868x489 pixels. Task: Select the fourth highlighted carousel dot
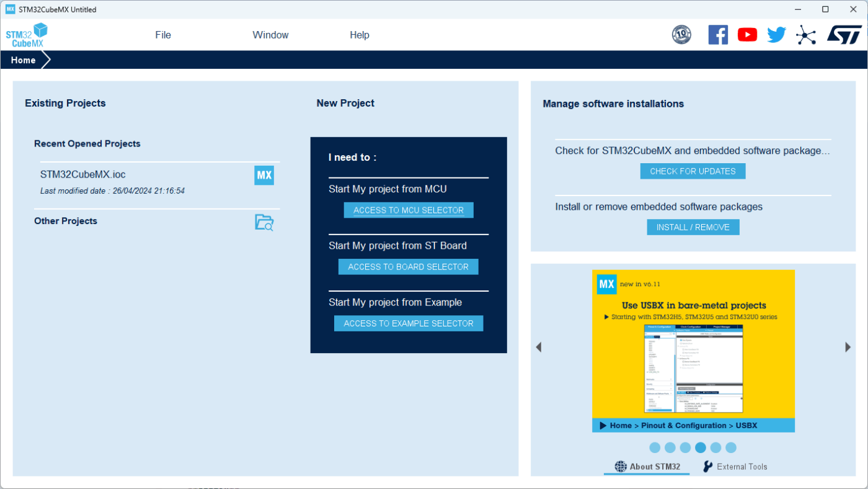click(x=701, y=447)
